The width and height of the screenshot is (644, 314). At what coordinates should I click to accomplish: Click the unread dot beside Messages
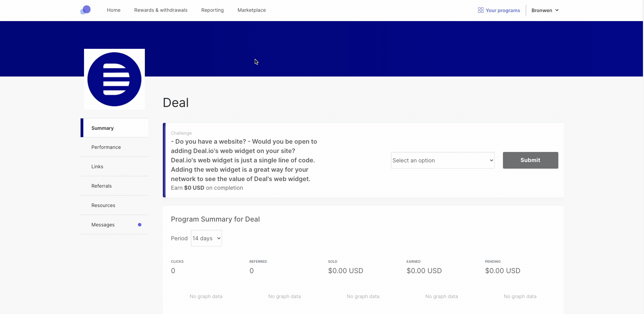[x=140, y=225]
